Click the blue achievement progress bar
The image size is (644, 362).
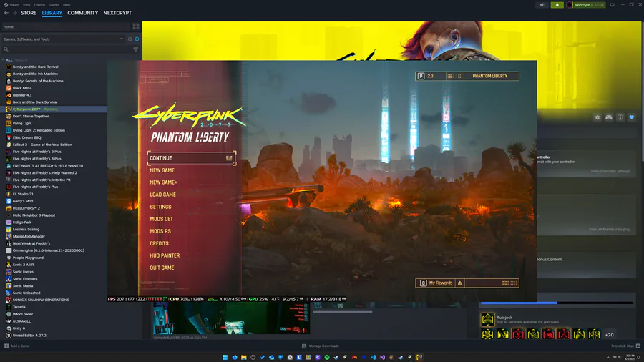519,303
